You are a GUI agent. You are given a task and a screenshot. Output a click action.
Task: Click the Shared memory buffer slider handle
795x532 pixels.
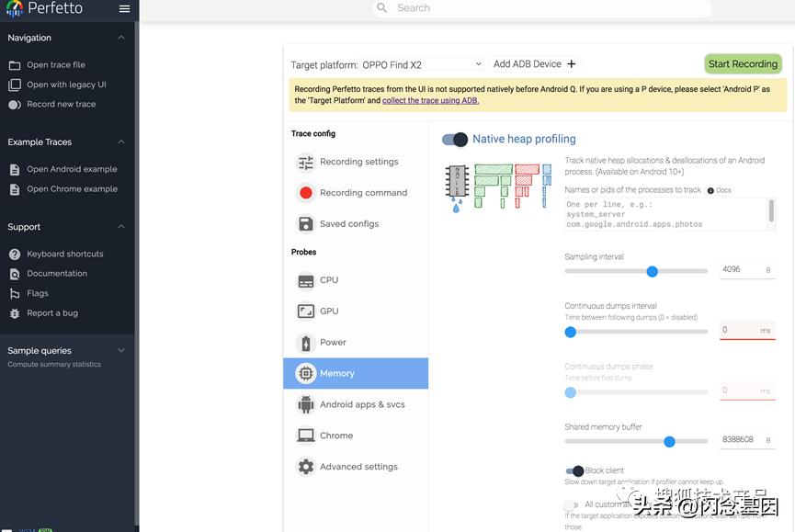click(669, 442)
